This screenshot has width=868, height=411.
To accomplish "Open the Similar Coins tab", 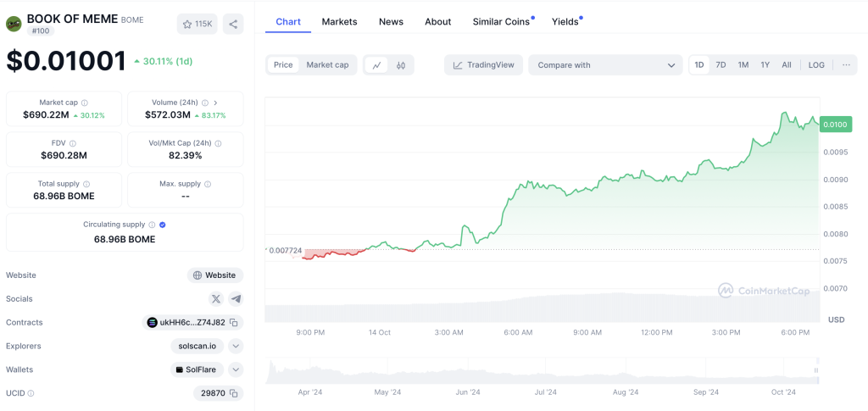I will [x=503, y=22].
